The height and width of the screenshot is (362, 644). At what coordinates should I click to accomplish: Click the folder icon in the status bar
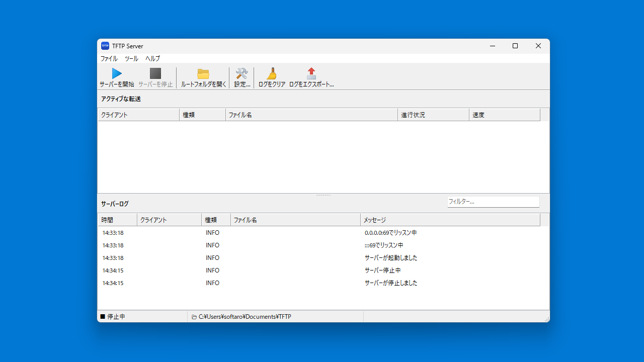tap(194, 316)
